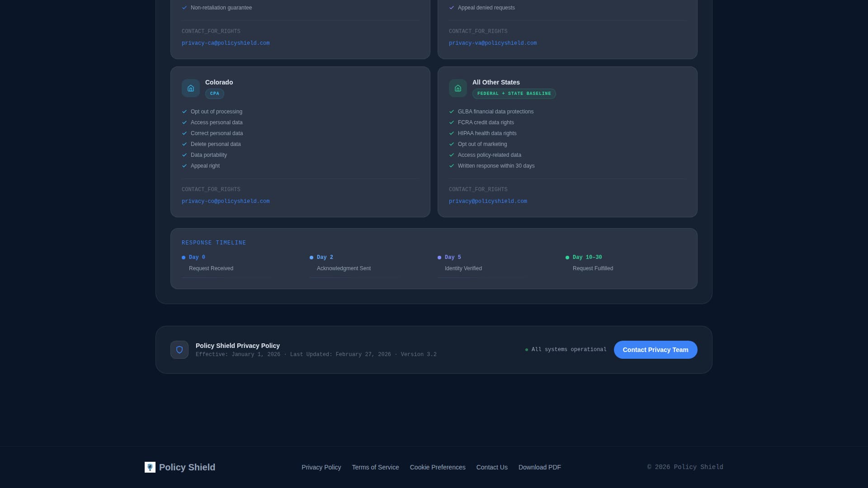Click the green status dot beside All systems operational

(x=526, y=349)
